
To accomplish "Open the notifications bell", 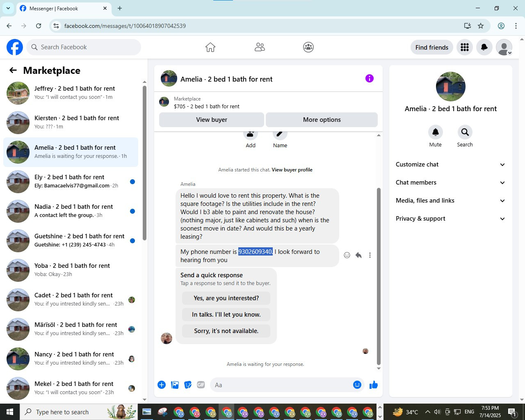I will (484, 47).
